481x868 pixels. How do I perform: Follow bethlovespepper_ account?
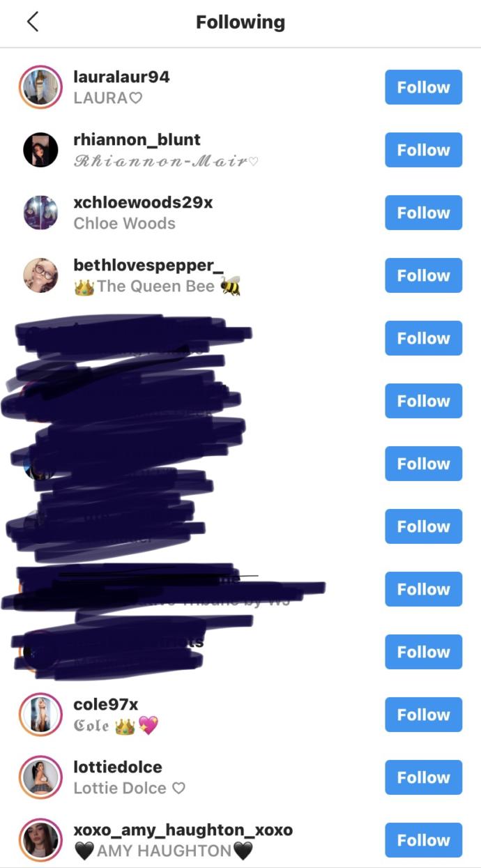click(x=423, y=275)
